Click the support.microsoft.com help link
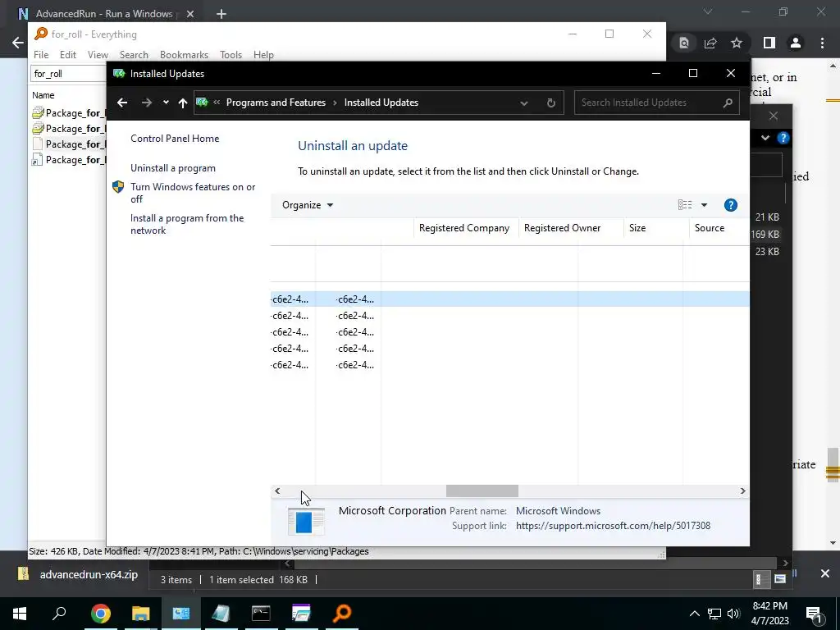Viewport: 840px width, 630px height. 613,526
